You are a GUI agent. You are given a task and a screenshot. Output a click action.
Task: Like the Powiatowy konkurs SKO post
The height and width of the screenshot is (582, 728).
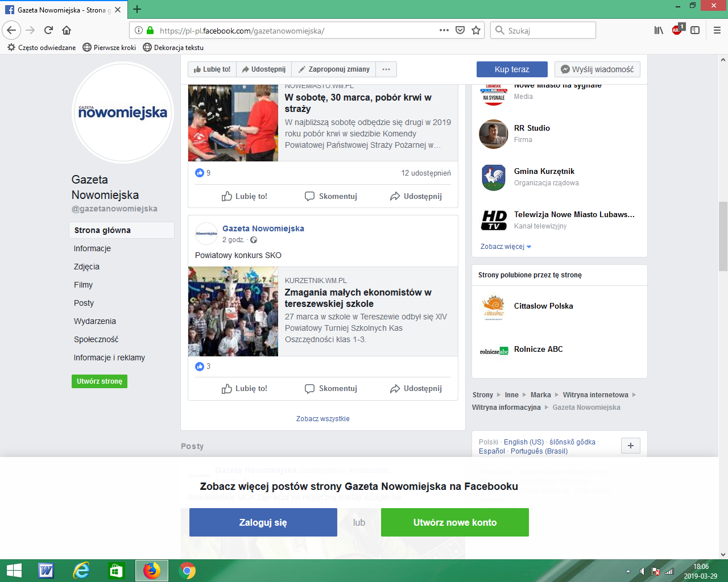click(245, 388)
